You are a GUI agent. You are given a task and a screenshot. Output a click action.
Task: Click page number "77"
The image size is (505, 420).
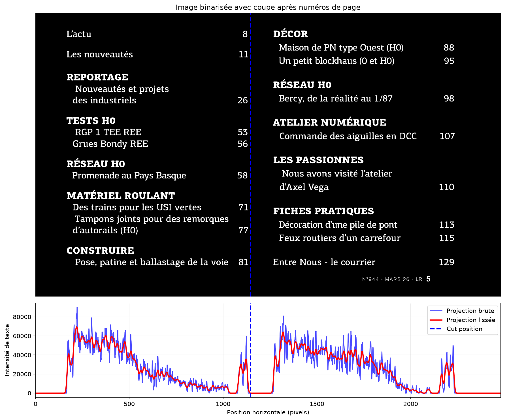pos(243,230)
